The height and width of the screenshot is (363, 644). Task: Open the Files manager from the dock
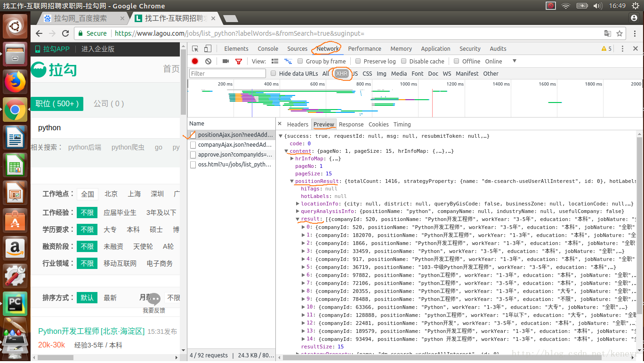point(15,55)
